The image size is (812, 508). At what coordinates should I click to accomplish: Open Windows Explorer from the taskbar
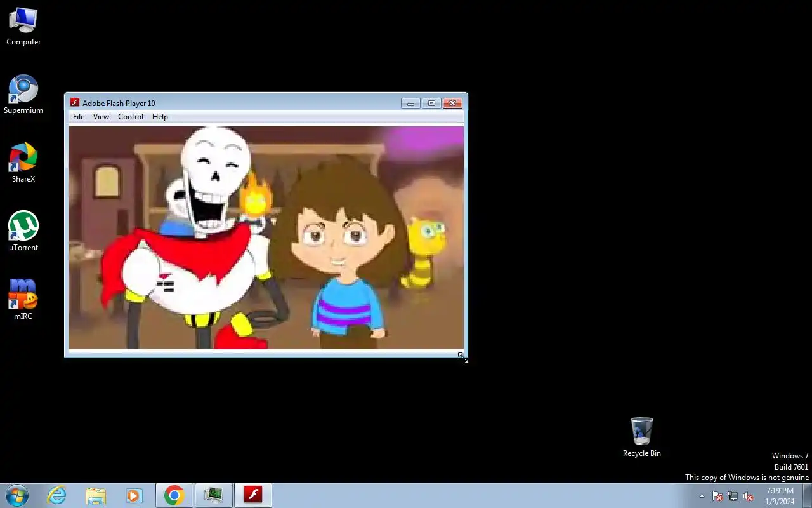(96, 495)
